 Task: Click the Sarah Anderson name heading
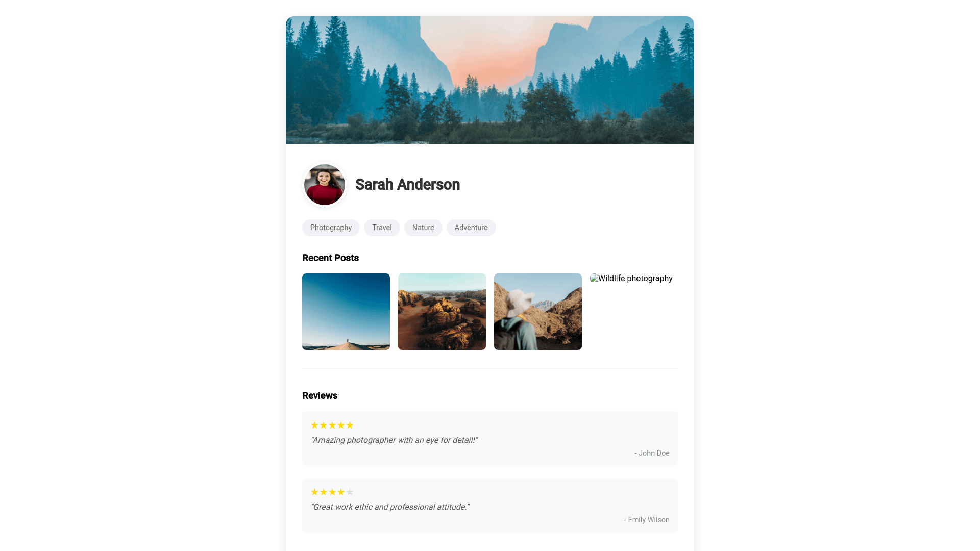tap(407, 185)
